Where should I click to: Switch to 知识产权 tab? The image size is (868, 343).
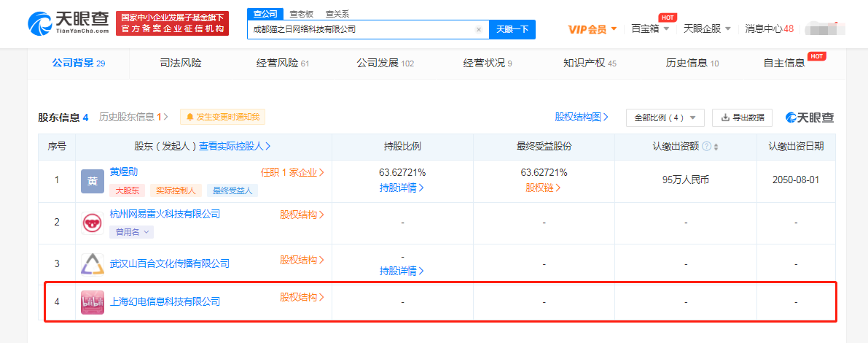pyautogui.click(x=590, y=63)
